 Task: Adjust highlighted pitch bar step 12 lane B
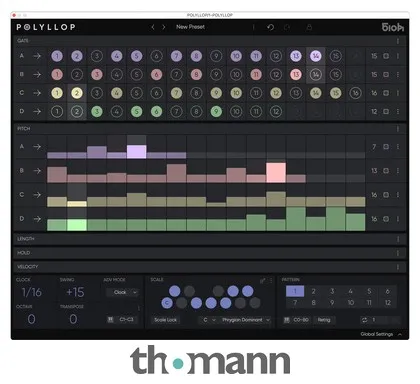pos(276,173)
